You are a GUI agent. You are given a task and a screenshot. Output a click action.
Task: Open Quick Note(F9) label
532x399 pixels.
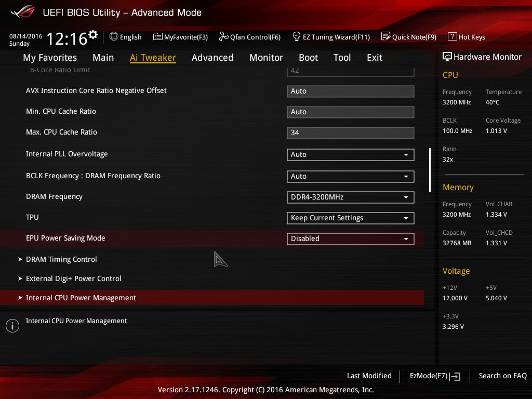point(414,37)
